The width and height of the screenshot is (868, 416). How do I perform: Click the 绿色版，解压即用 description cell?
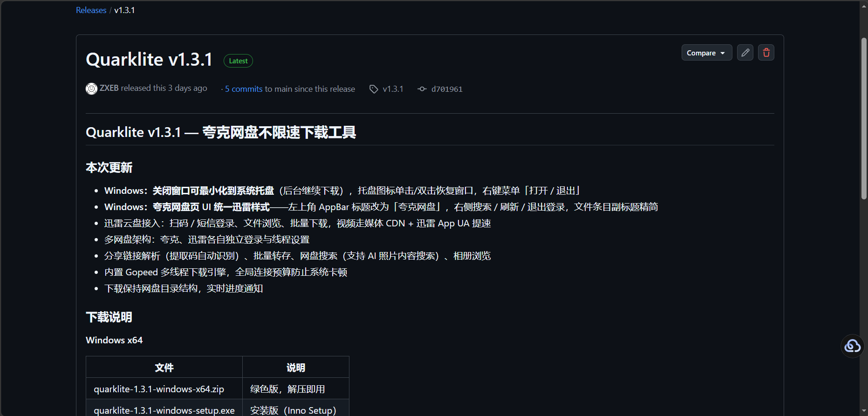click(x=296, y=389)
